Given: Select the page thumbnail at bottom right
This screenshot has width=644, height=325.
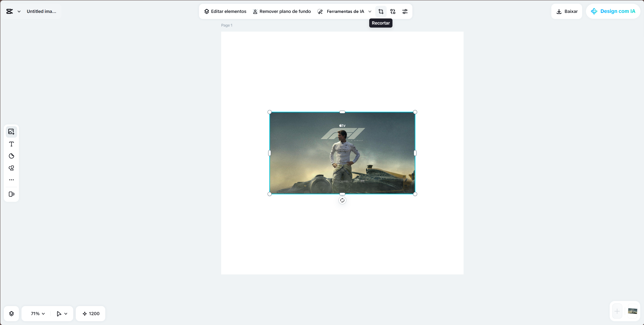Looking at the screenshot, I should (x=632, y=311).
